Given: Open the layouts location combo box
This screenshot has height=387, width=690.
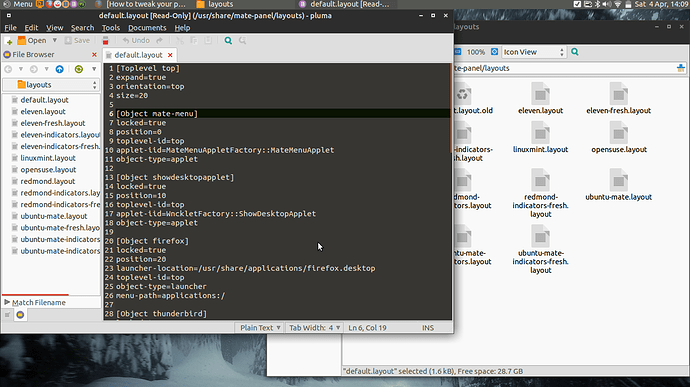Looking at the screenshot, I should (51, 85).
